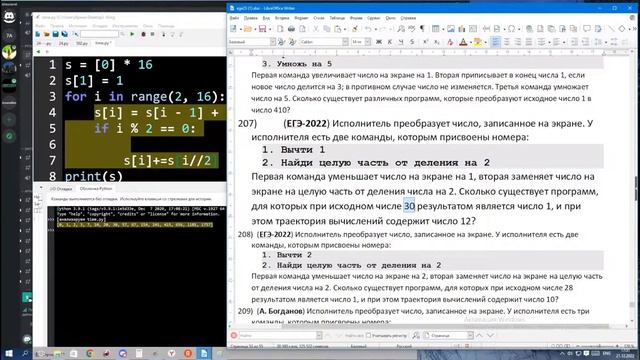Viewport: 640px width, 360px height.
Task: Toggle Align Left in Writer
Action: click(x=496, y=42)
